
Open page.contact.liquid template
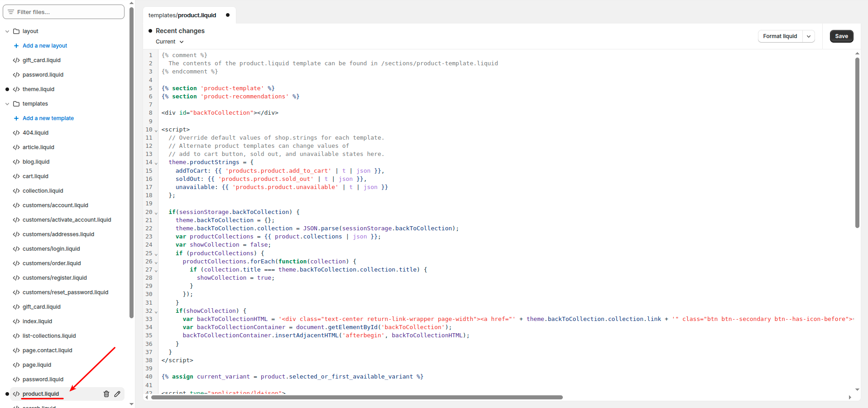pos(48,350)
